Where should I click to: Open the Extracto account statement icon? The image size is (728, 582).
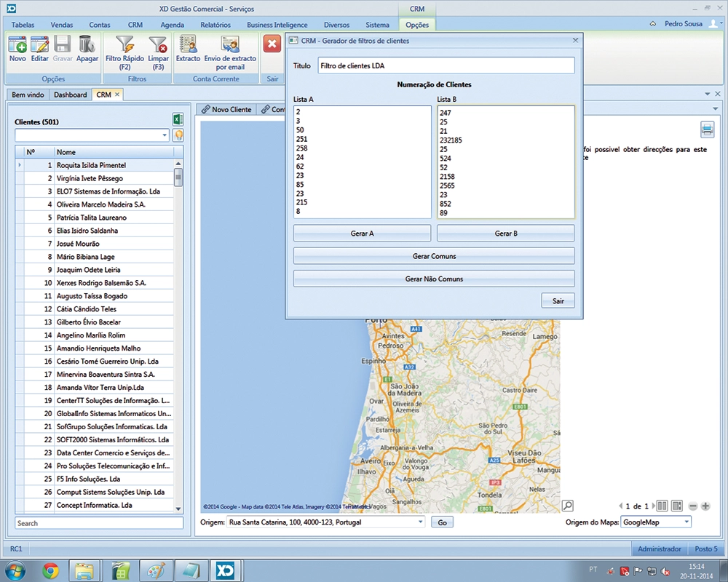188,45
